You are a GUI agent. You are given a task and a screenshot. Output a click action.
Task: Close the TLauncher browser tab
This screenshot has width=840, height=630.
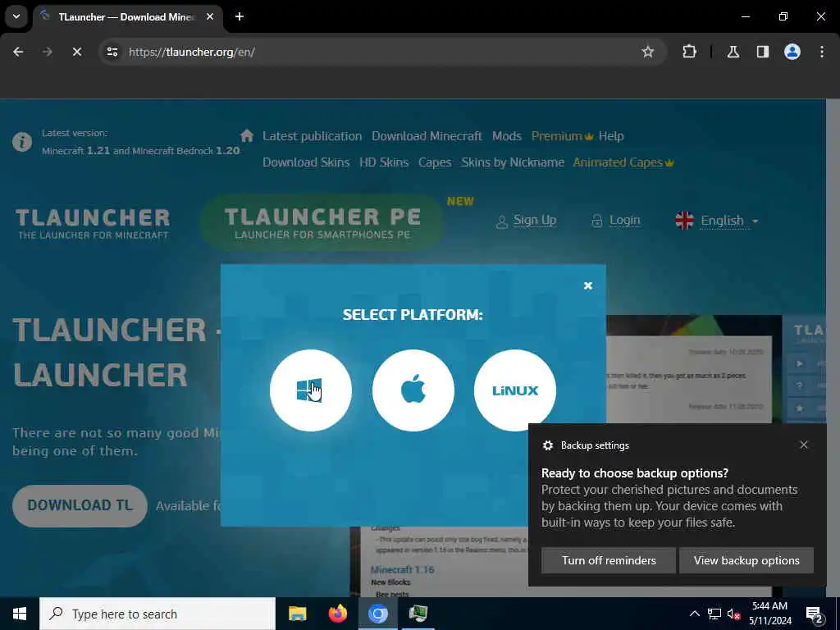click(x=210, y=16)
